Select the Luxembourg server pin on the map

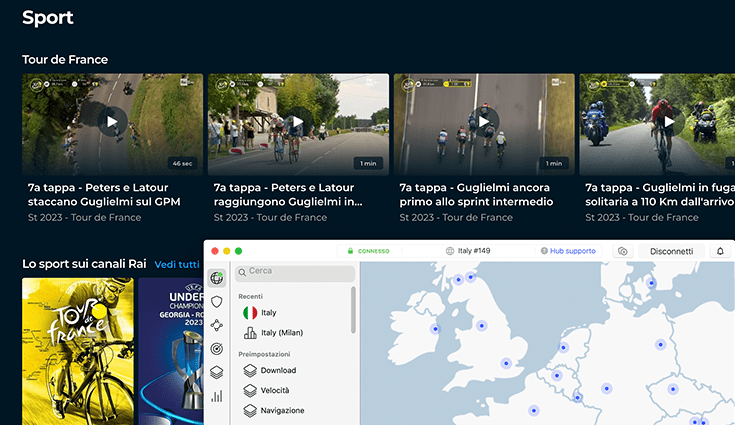[x=578, y=397]
